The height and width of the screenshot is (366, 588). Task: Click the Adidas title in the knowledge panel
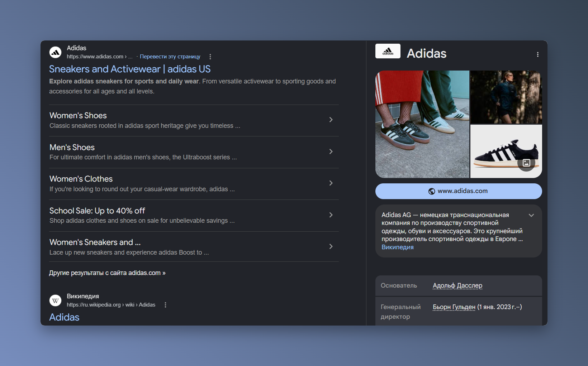pos(427,54)
